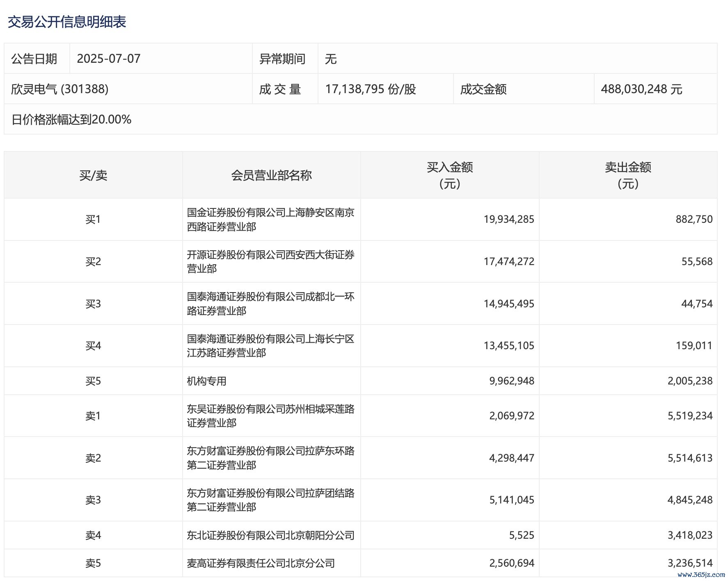Click the heading 交易公开信息明细表

point(67,22)
